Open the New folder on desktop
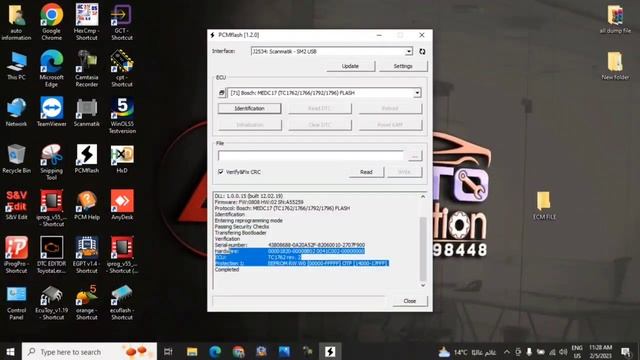 [x=615, y=66]
